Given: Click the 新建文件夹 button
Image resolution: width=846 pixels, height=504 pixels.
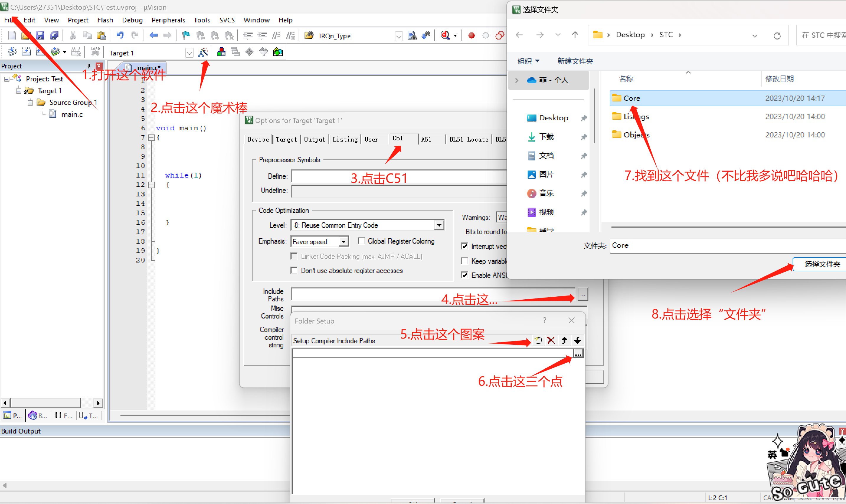Looking at the screenshot, I should 575,61.
